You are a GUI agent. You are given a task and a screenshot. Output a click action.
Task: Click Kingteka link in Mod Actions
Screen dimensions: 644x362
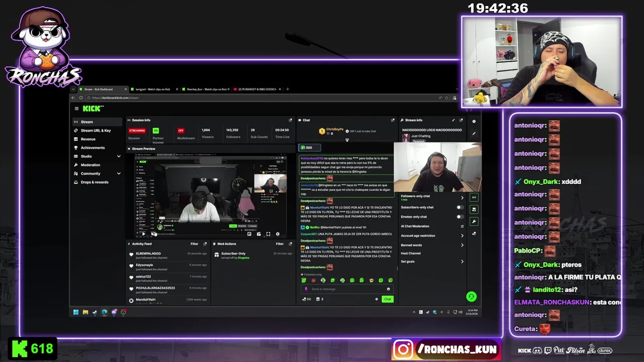click(x=244, y=258)
